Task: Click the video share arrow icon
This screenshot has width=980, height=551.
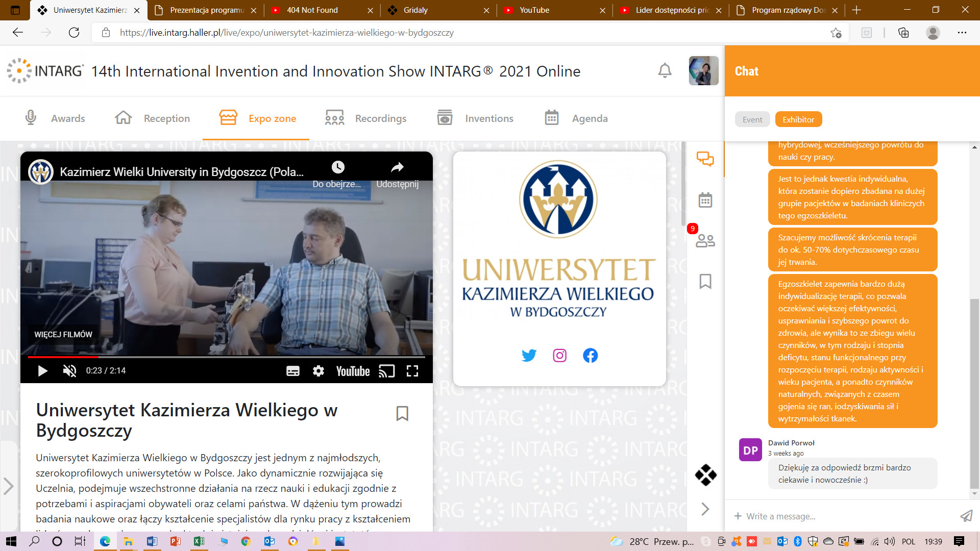Action: point(398,167)
